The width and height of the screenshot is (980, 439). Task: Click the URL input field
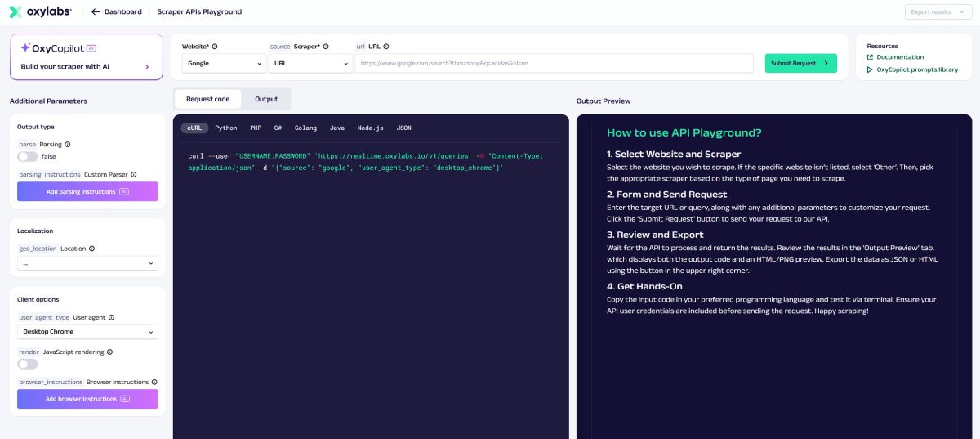click(x=554, y=63)
